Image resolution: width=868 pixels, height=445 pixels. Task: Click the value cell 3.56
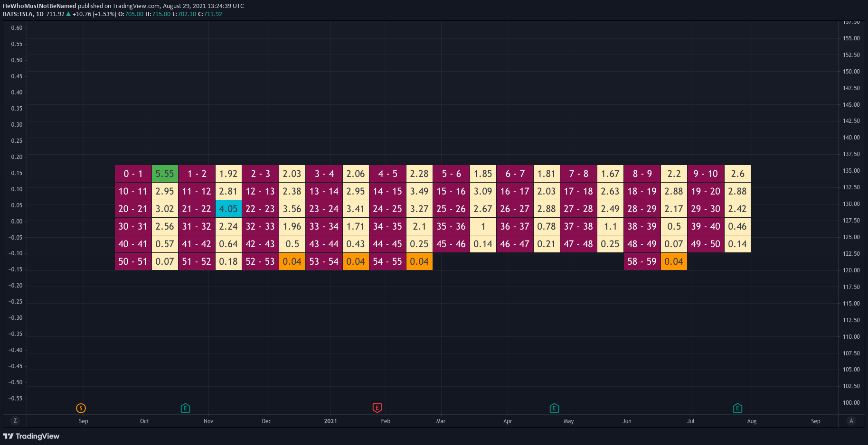(x=292, y=209)
